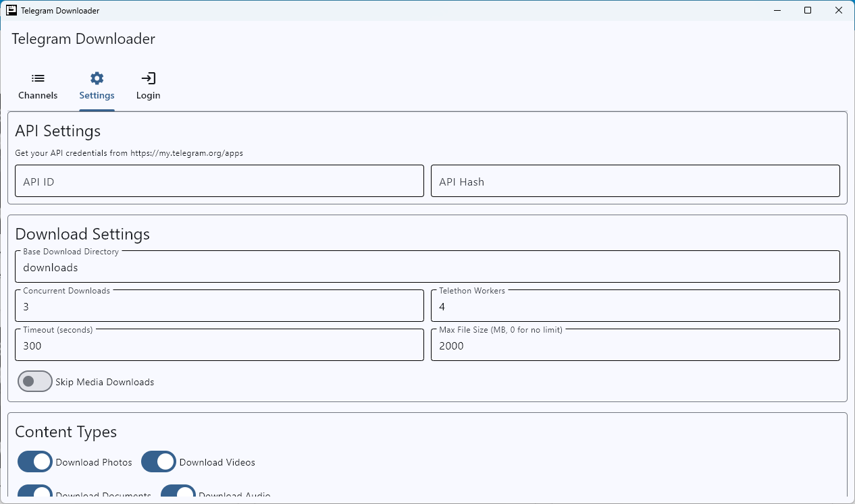Viewport: 855px width, 504px height.
Task: Toggle Download Videos off
Action: 158,461
